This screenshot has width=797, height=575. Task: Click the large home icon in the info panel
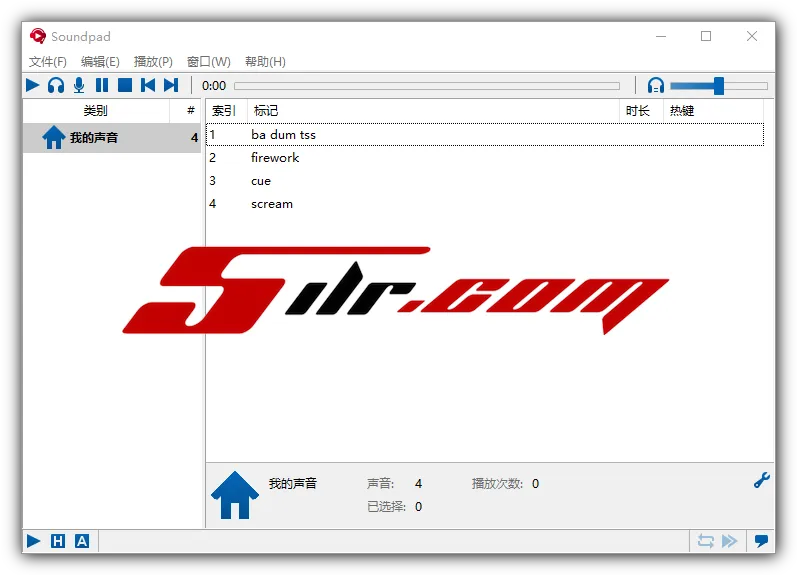(235, 495)
